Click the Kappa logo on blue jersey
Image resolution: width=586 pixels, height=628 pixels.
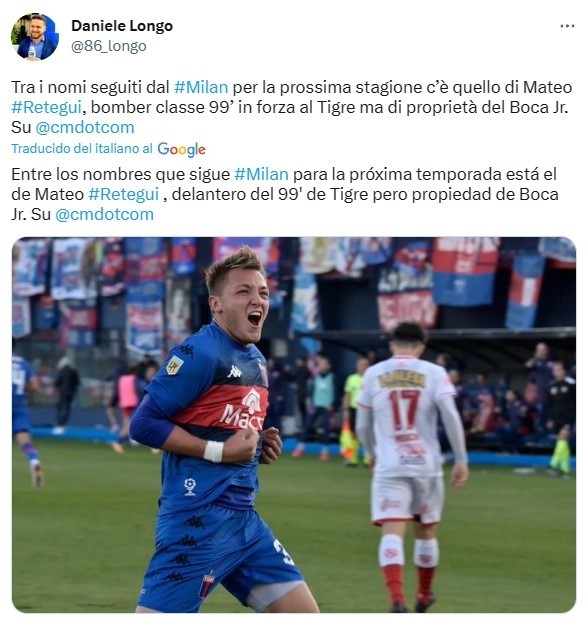click(x=234, y=372)
